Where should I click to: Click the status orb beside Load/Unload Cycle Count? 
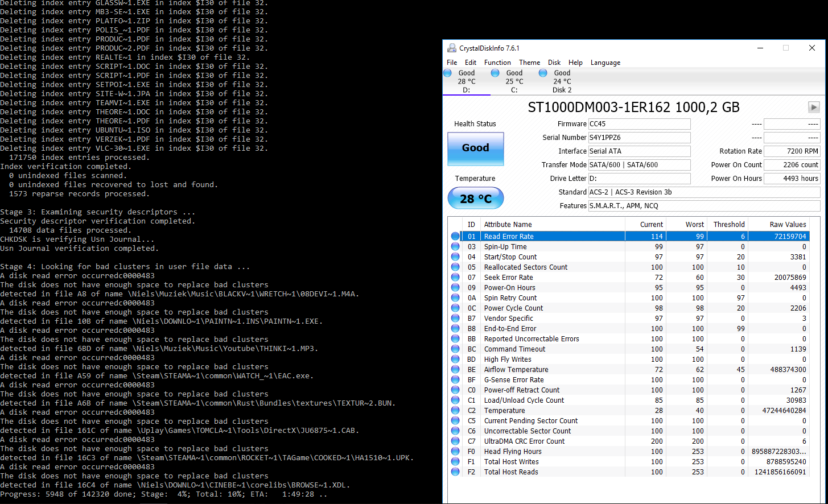(455, 400)
